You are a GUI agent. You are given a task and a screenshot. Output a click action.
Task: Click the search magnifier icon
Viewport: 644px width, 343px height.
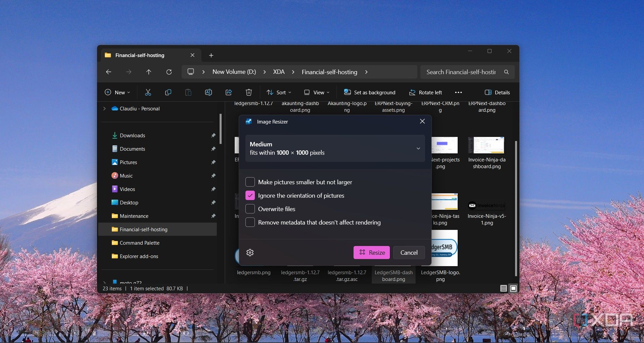point(506,72)
